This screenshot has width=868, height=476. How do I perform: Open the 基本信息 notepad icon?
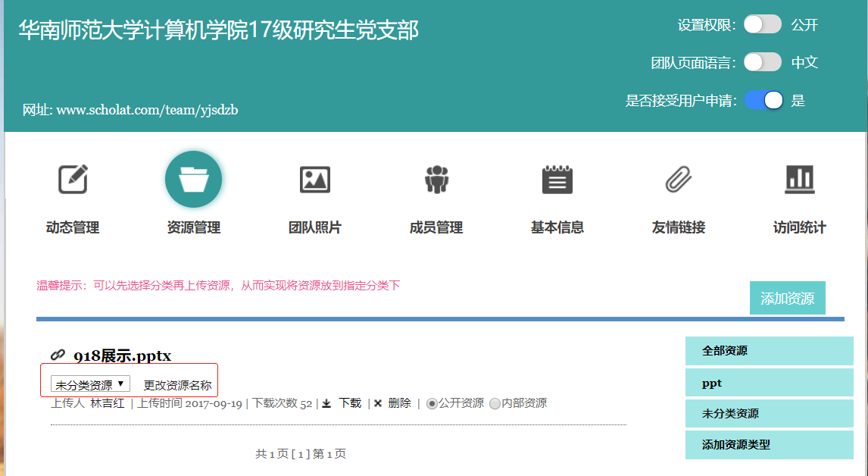[x=557, y=180]
